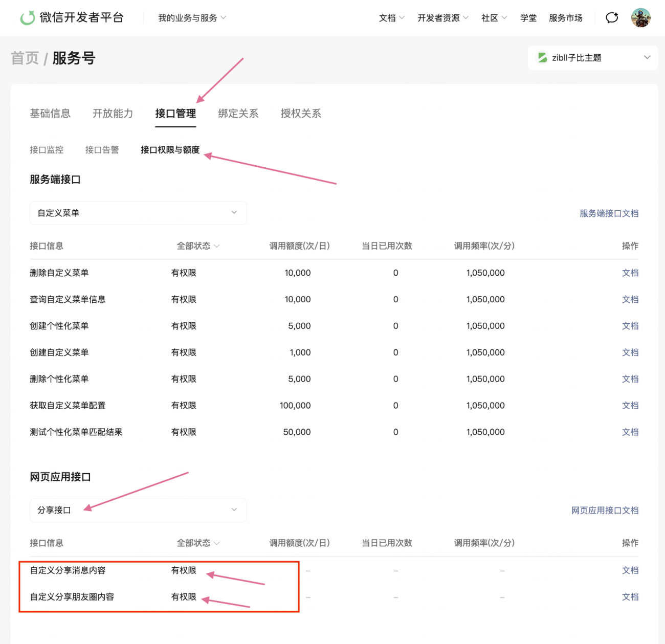Open the 全部状态 filter arrow in 服务端接口 table

(x=217, y=246)
